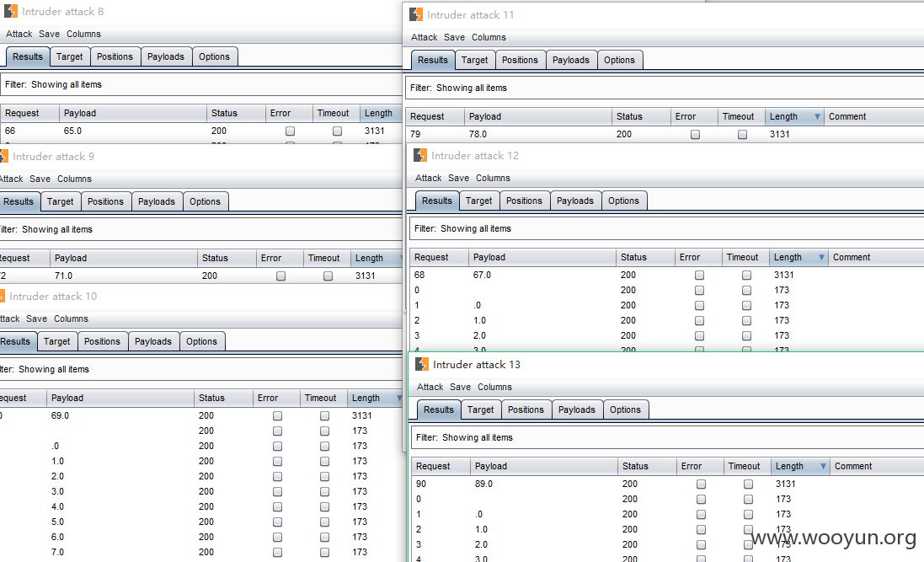Click the Burp icon of Intruder attack 8
Screen dimensions: 924x562
pos(11,11)
